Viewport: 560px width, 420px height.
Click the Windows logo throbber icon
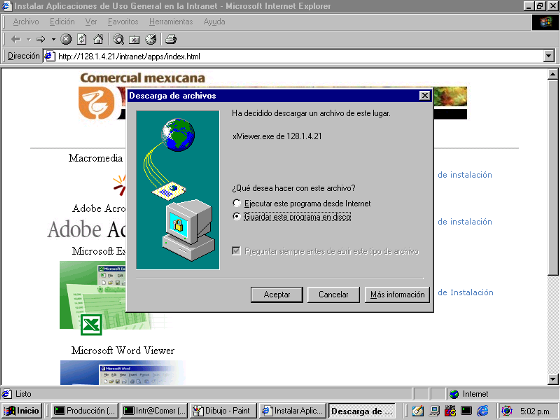(545, 22)
